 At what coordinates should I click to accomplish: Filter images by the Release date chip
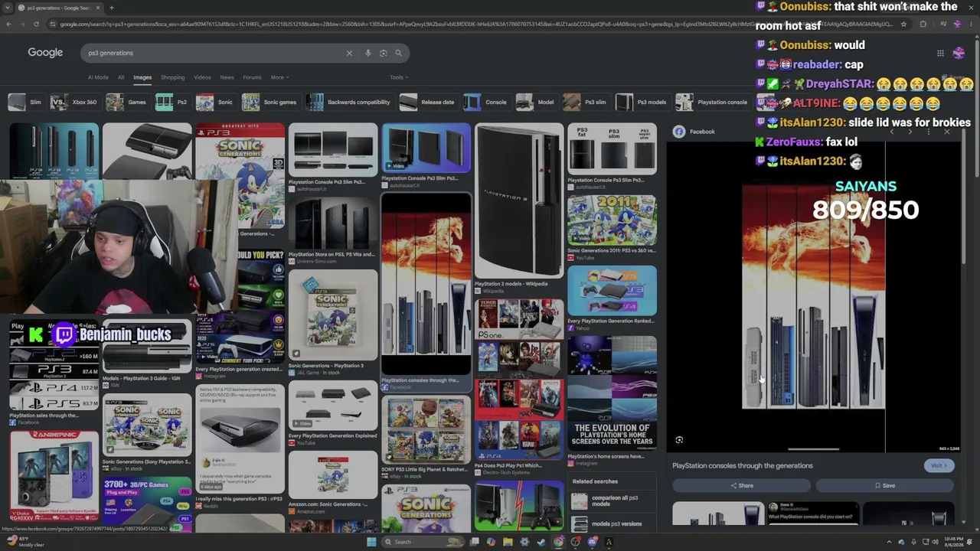coord(428,102)
